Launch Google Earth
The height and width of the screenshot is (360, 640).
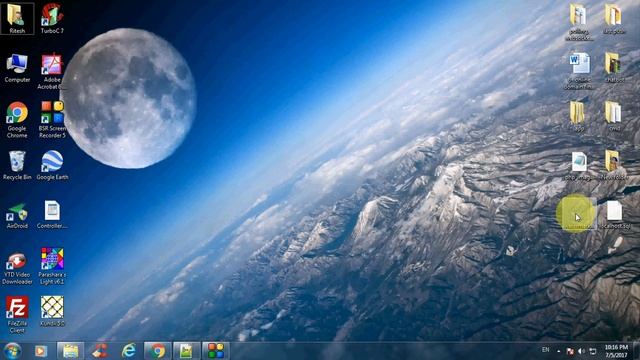pyautogui.click(x=52, y=165)
